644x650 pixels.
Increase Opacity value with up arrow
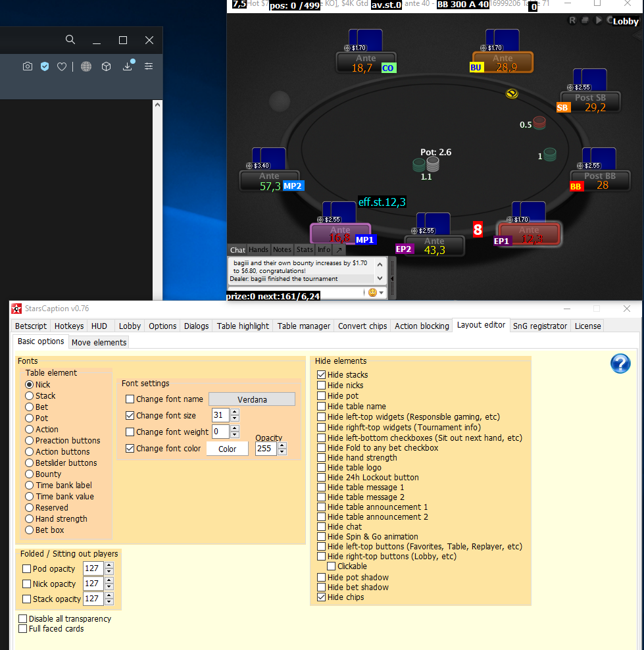point(282,445)
